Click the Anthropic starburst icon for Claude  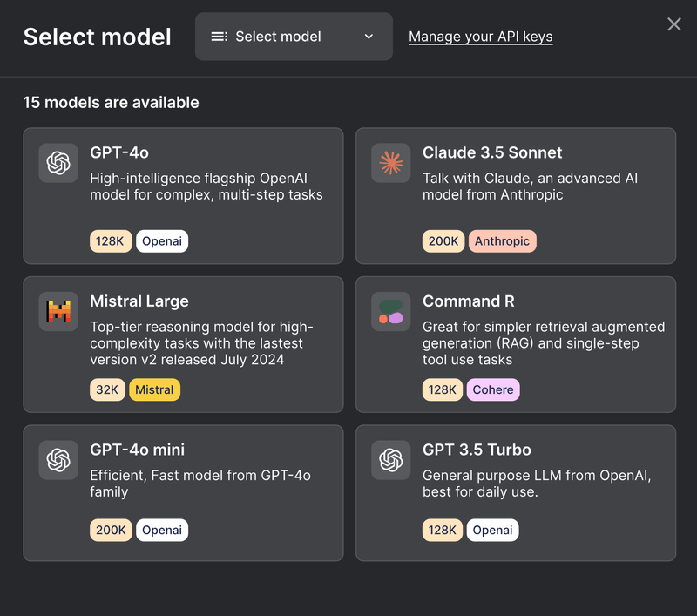[390, 162]
